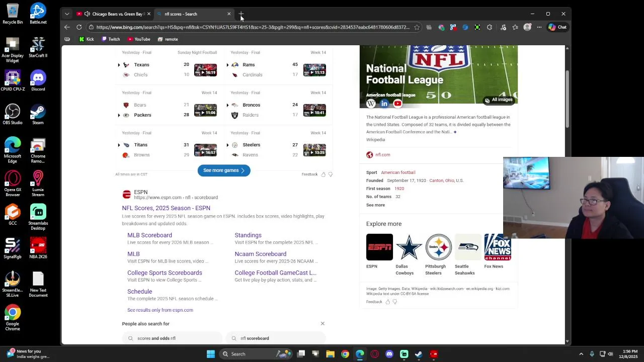
Task: Show hidden system tray icons
Action: click(x=581, y=354)
